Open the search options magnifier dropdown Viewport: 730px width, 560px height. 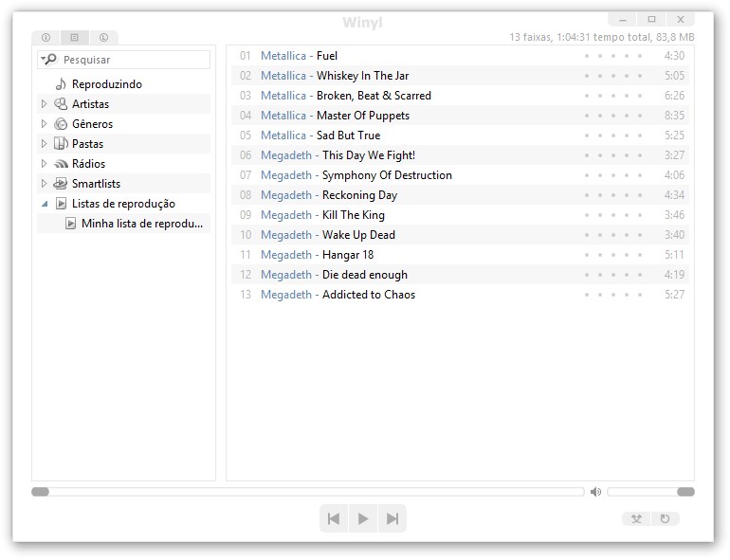coord(48,60)
